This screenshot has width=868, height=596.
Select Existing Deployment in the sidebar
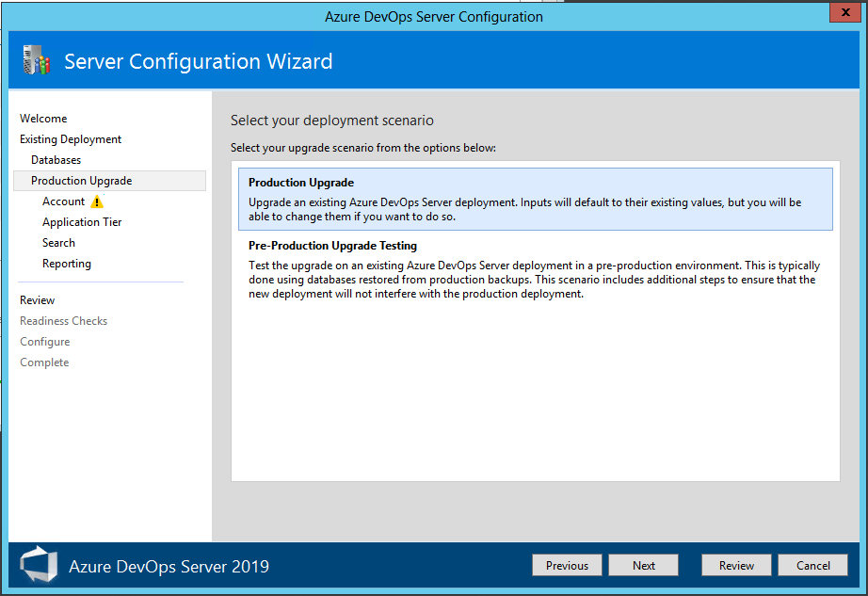point(71,138)
